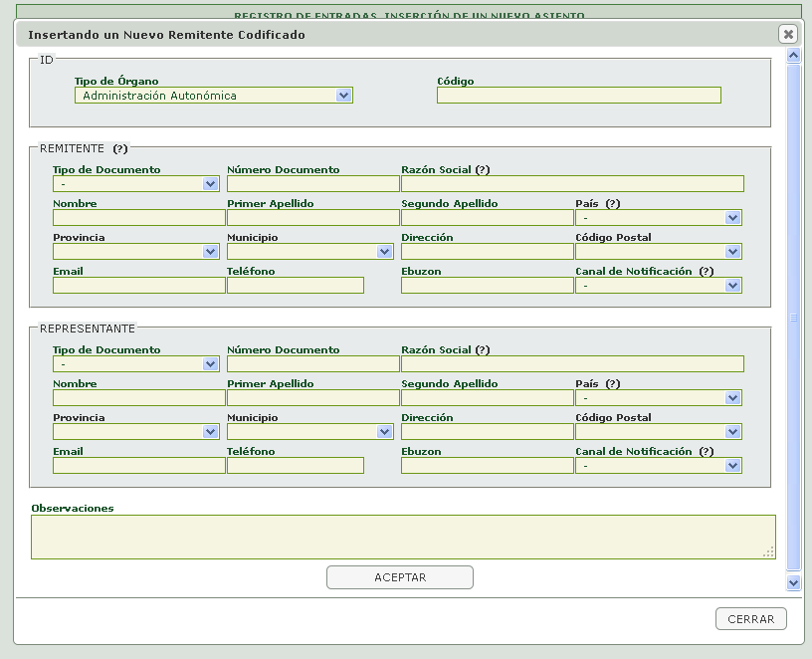Image resolution: width=812 pixels, height=659 pixels.
Task: Focus the Observaciones text area
Action: pos(403,538)
